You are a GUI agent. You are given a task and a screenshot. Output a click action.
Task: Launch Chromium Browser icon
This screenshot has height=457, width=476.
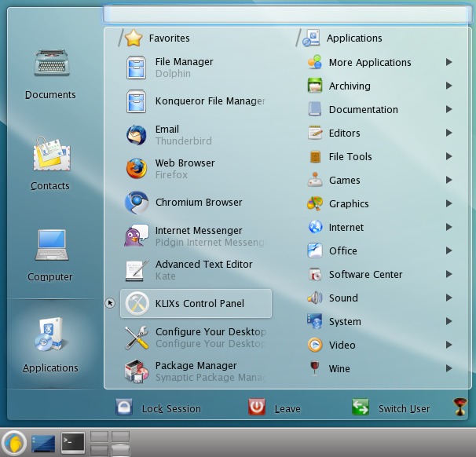(137, 203)
